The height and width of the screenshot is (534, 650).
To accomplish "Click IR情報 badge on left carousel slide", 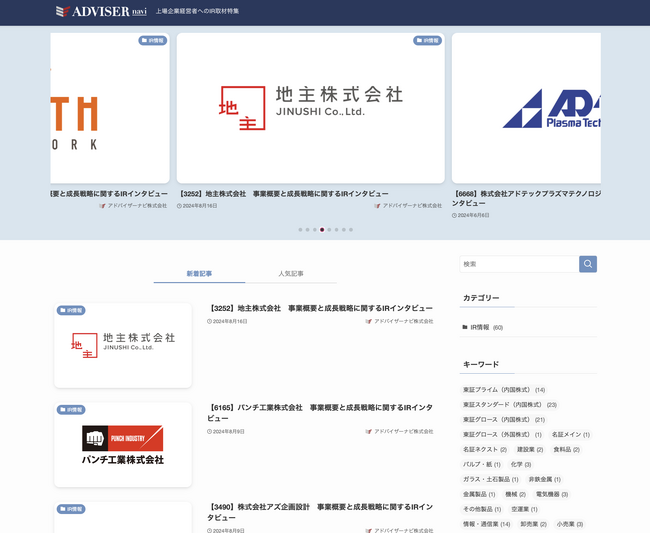I will [x=153, y=41].
